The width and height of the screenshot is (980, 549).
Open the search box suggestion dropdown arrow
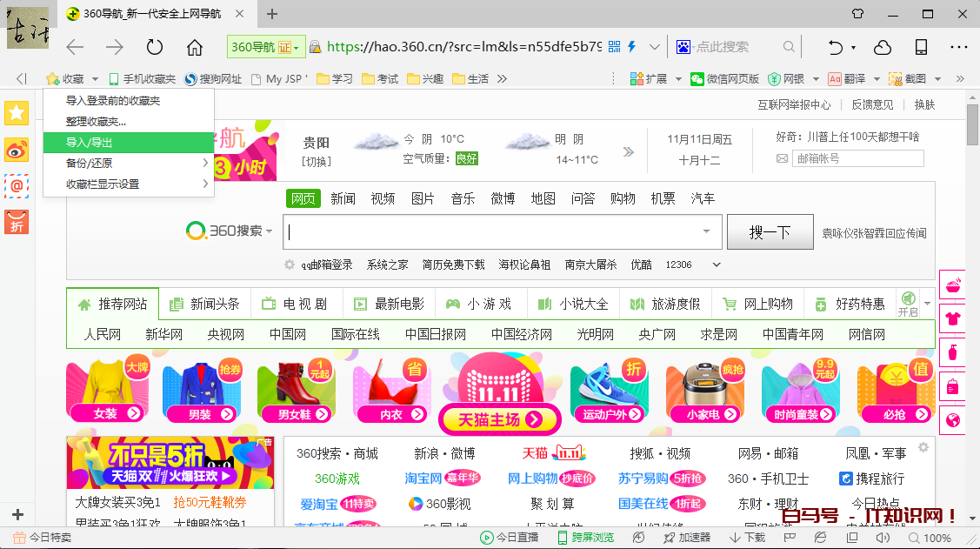point(707,231)
